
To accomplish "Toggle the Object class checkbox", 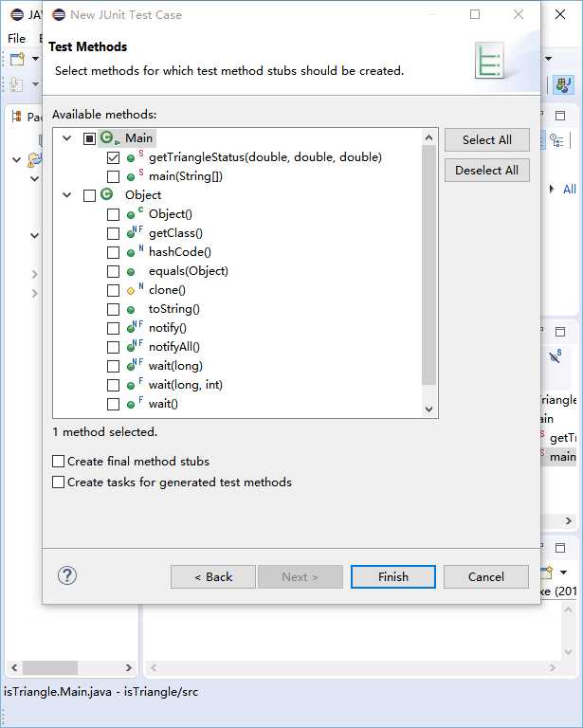I will (x=89, y=195).
